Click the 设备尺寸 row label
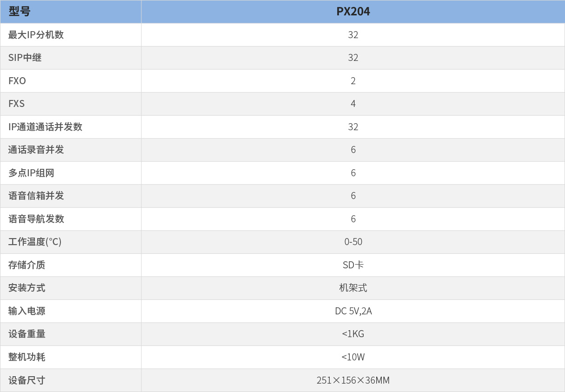Screen dimensions: 565x392 (x=27, y=380)
